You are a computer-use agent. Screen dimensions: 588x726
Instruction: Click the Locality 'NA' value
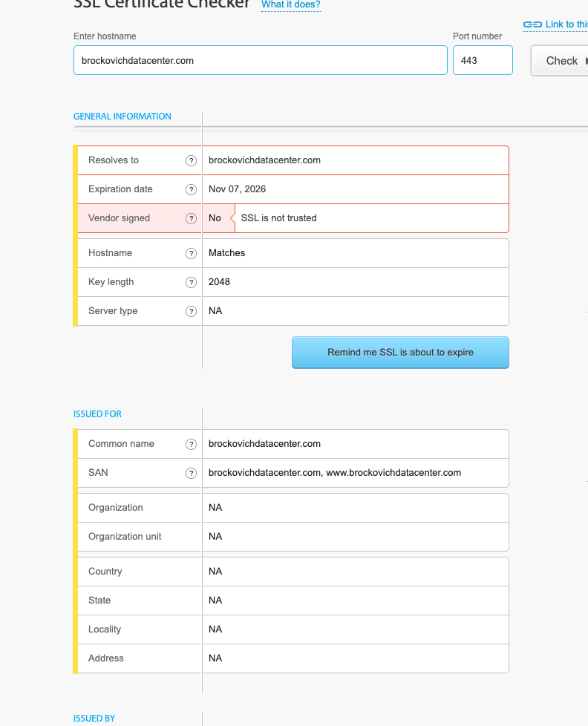215,629
